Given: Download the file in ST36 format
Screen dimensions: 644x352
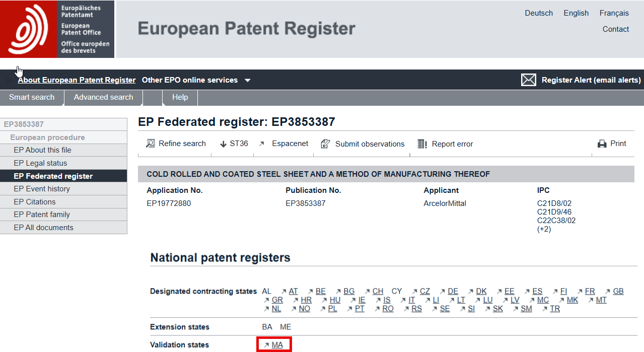Looking at the screenshot, I should 233,144.
